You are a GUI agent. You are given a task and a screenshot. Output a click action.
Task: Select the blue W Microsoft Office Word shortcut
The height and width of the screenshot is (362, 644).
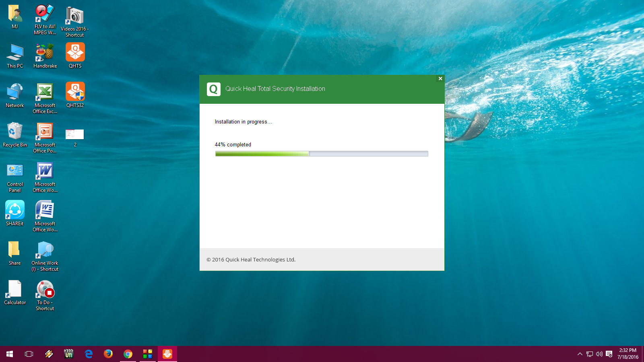click(45, 171)
